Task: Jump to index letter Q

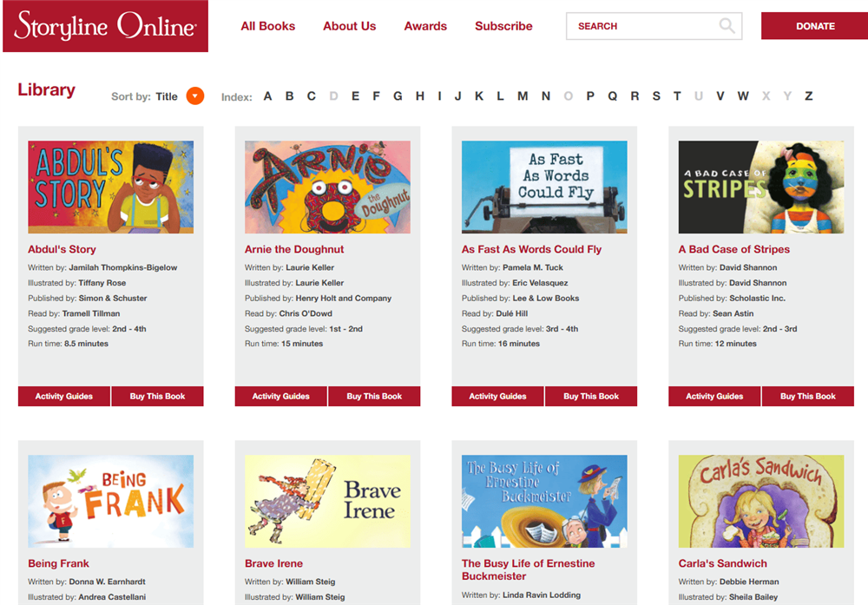Action: pos(612,96)
